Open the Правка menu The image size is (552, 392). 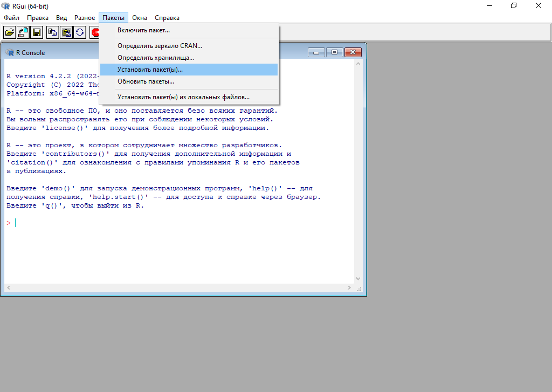point(37,18)
